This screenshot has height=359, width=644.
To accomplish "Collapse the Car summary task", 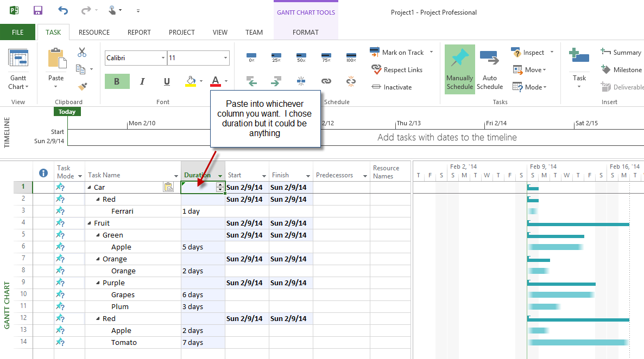I will 89,187.
